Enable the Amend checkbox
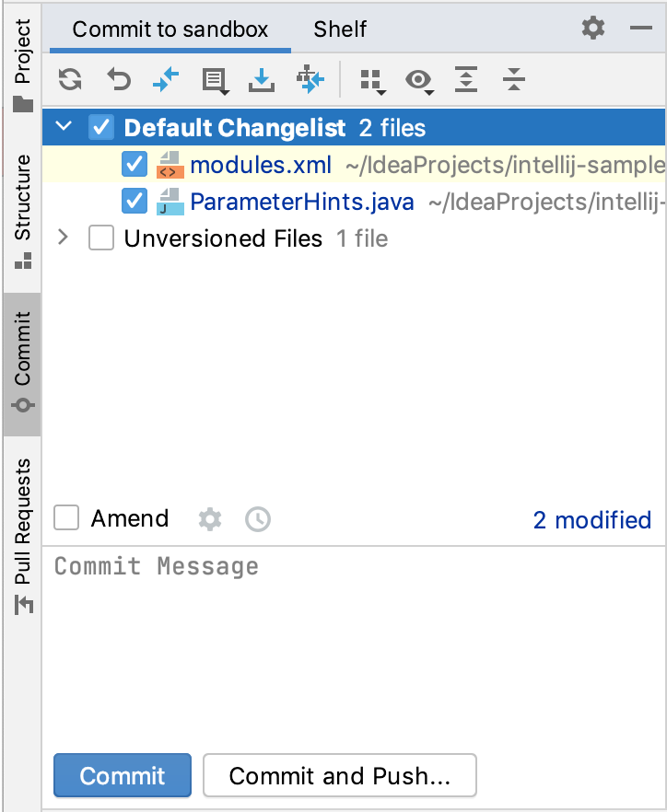 pyautogui.click(x=66, y=517)
